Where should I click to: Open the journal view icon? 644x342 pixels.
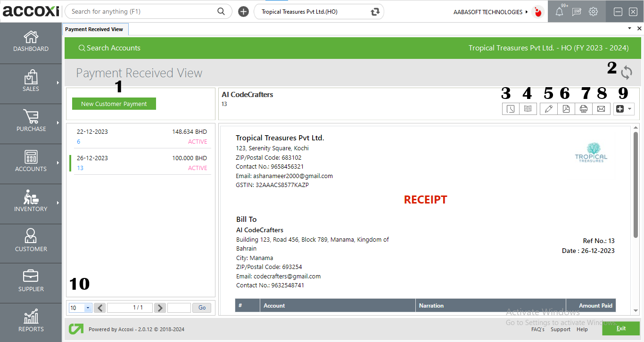(511, 109)
